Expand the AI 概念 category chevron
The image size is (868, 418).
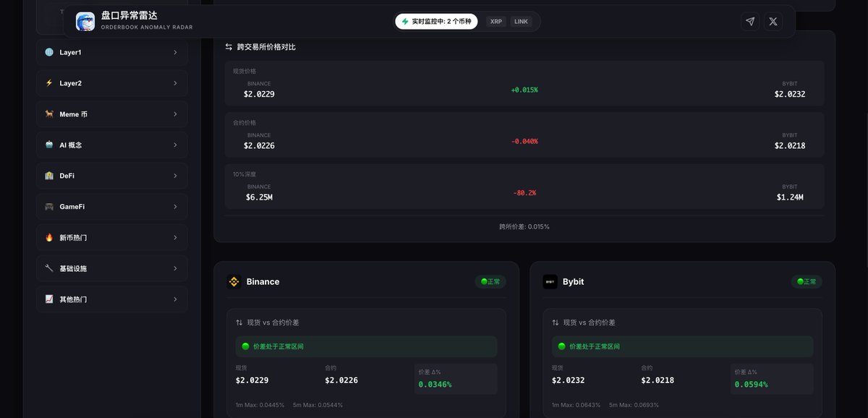[175, 145]
